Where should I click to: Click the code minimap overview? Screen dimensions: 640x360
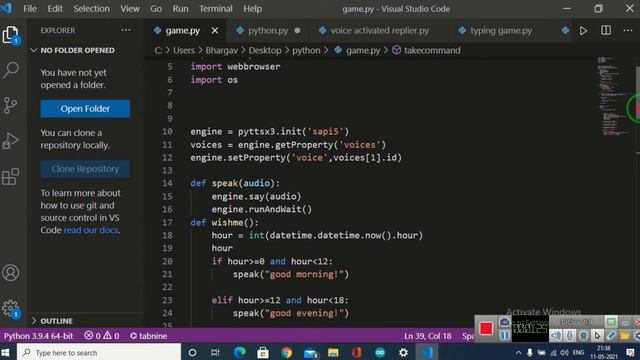[x=614, y=96]
